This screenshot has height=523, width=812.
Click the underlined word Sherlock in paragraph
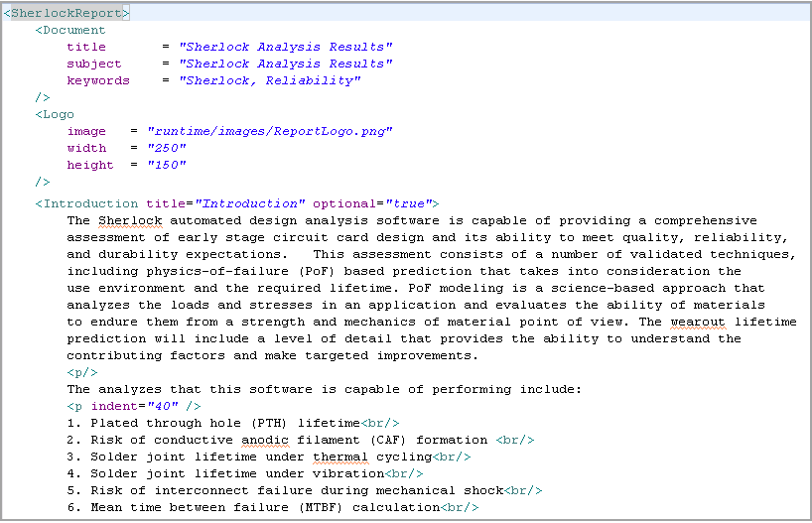(130, 221)
